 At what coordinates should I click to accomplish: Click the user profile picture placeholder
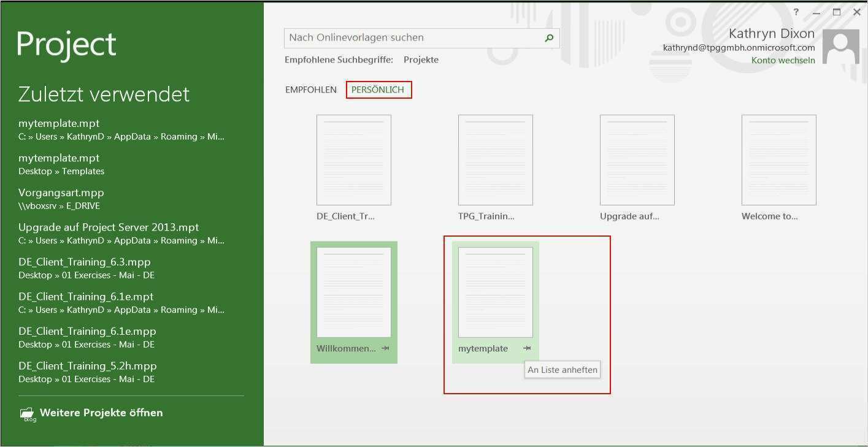pos(840,46)
